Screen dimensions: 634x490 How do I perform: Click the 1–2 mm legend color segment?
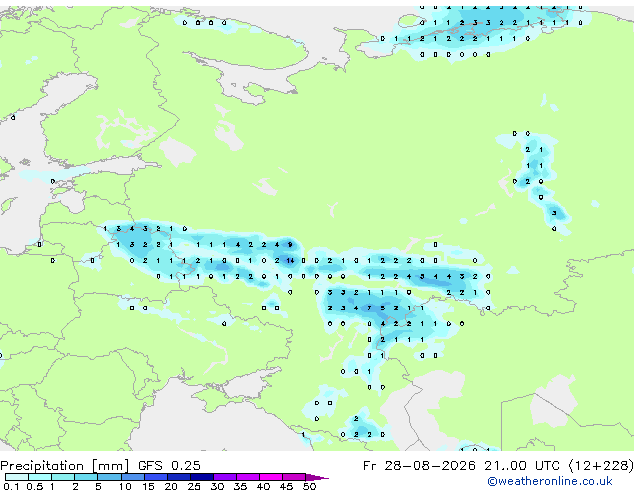63,477
